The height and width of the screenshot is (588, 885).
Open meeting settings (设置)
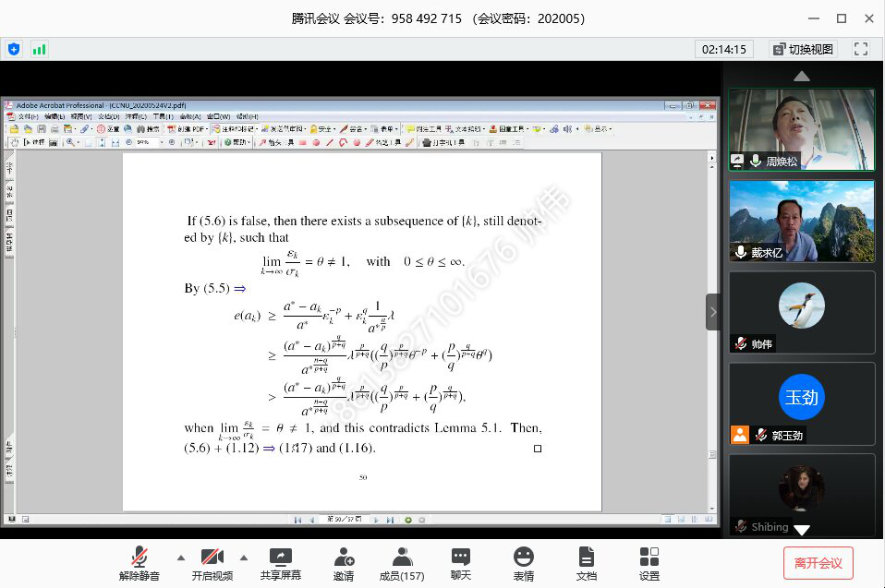click(x=649, y=562)
